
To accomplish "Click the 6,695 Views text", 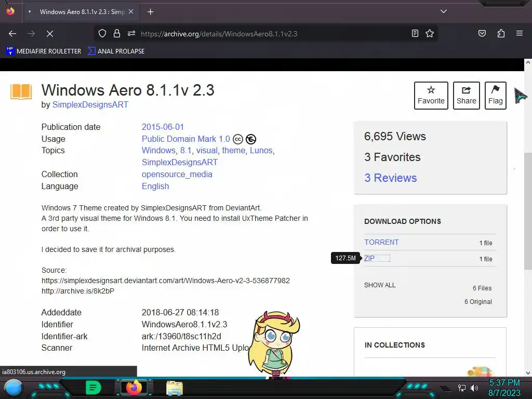I will pos(395,137).
